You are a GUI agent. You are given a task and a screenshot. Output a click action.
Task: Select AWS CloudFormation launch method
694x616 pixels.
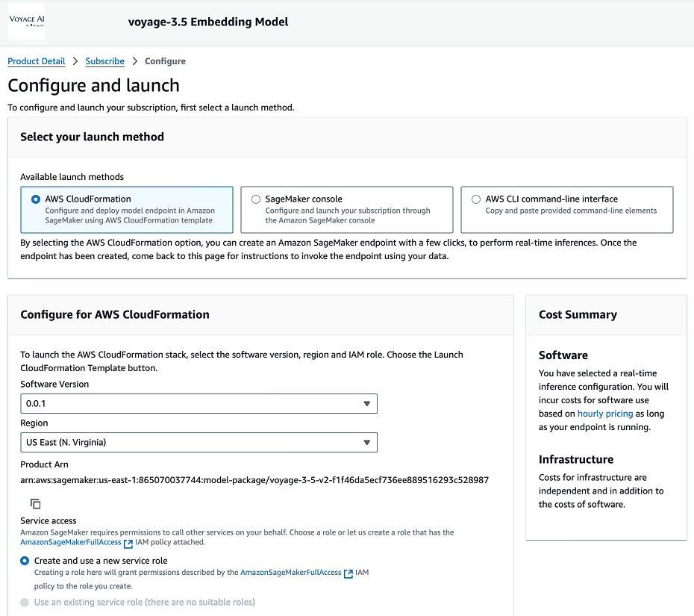pos(127,210)
